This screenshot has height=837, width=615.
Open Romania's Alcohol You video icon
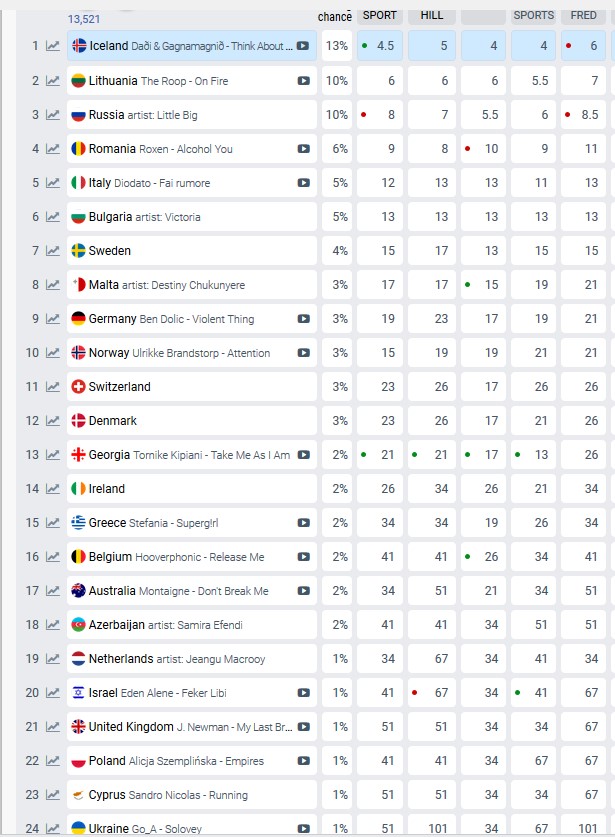pos(303,149)
